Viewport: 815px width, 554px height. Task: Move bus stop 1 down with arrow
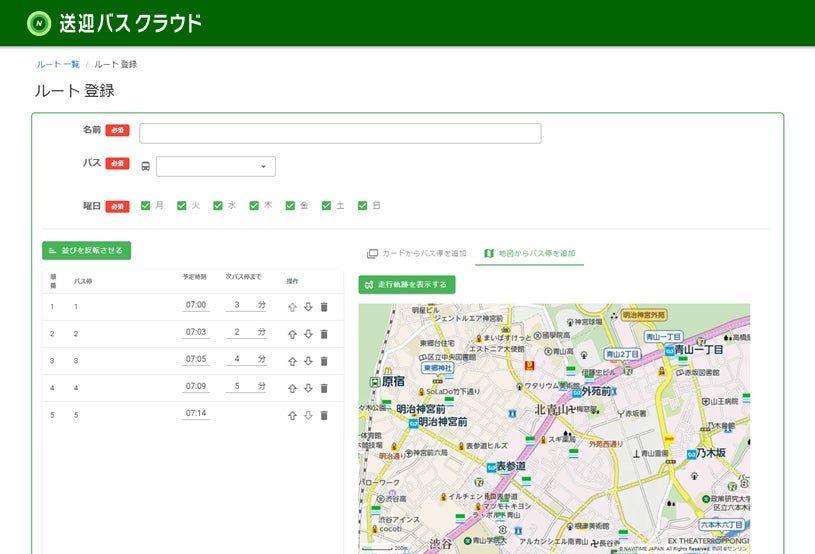pyautogui.click(x=308, y=307)
